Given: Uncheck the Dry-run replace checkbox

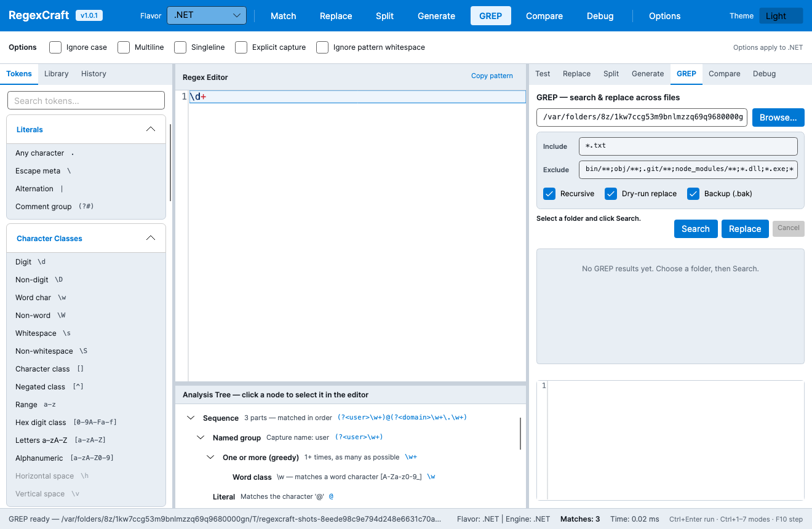Looking at the screenshot, I should [611, 194].
